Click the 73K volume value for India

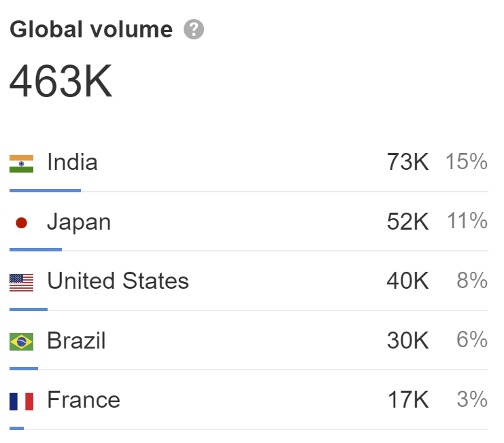[x=407, y=162]
